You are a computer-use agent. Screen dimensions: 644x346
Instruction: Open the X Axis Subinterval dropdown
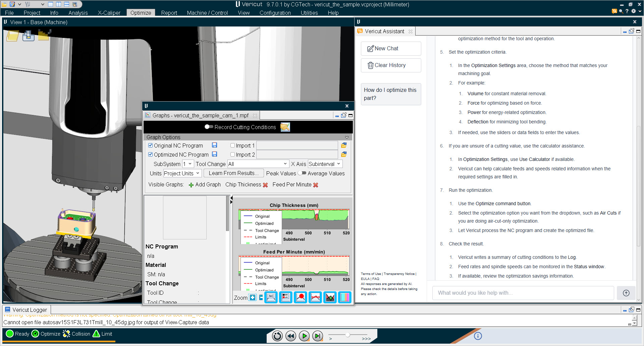tap(325, 164)
